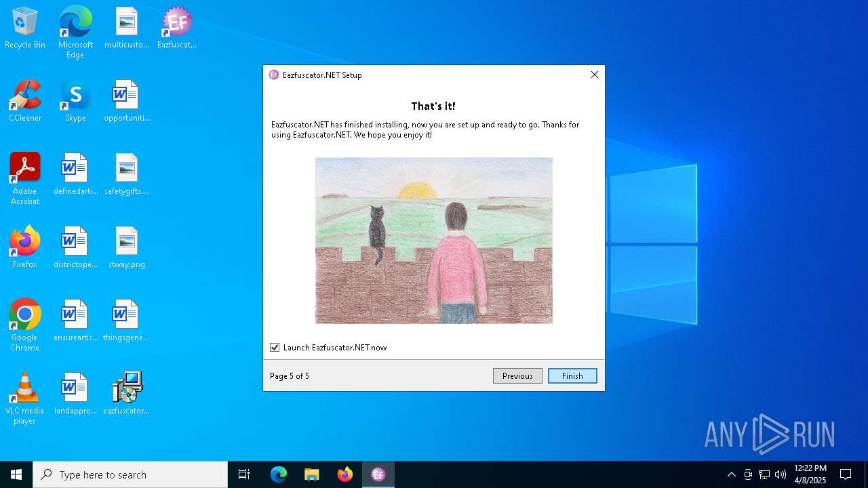Viewport: 868px width, 488px height.
Task: Select the thingsgene... Word document
Action: pos(126,321)
